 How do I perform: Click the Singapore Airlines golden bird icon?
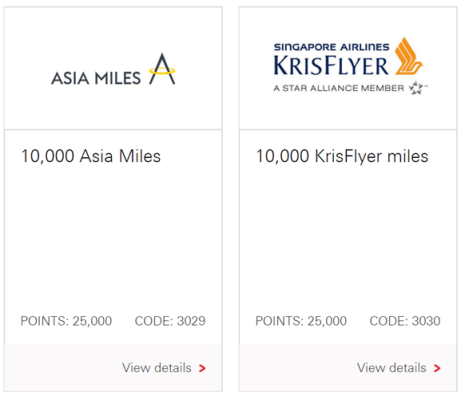click(408, 56)
